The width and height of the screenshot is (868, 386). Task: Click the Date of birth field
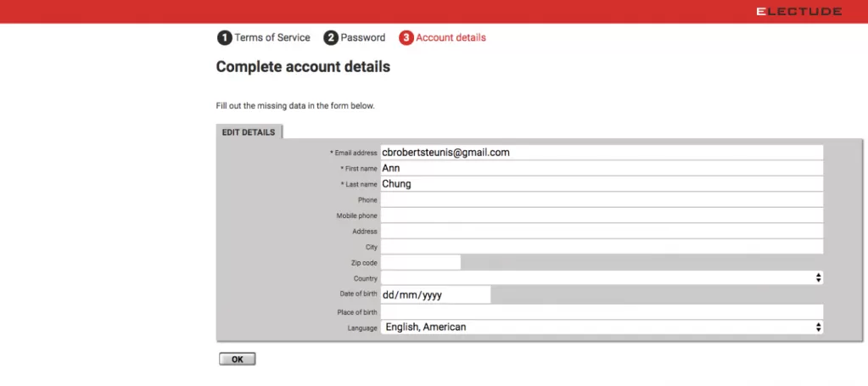435,295
